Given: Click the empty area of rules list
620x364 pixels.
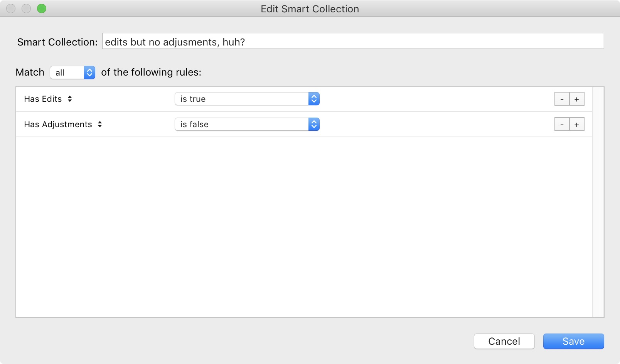Looking at the screenshot, I should coord(304,227).
